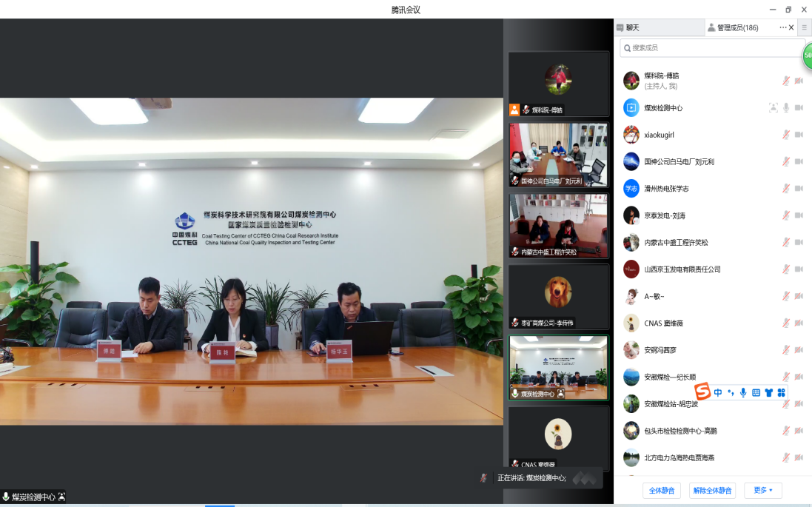Click member name 内蒙古中盛工程许笑松 in list

click(676, 242)
